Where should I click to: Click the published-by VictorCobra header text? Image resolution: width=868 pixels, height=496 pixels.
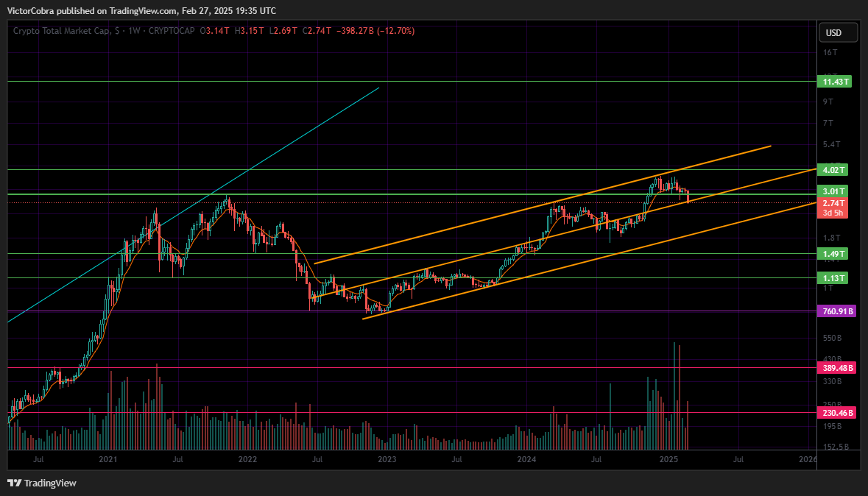[141, 10]
